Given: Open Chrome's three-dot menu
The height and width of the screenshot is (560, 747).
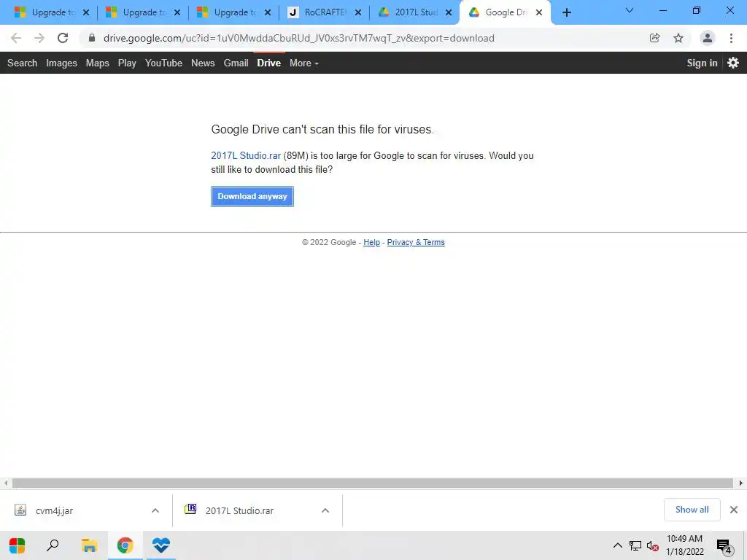Looking at the screenshot, I should pyautogui.click(x=731, y=38).
